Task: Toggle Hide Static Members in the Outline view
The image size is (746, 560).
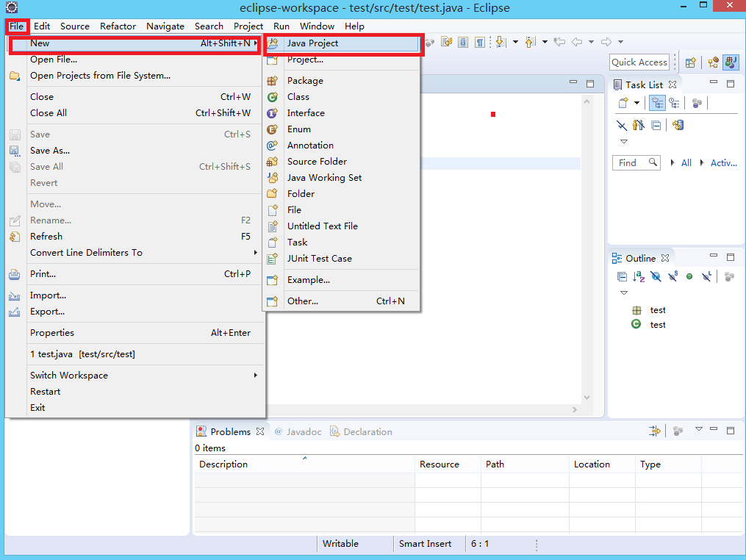Action: pyautogui.click(x=673, y=276)
